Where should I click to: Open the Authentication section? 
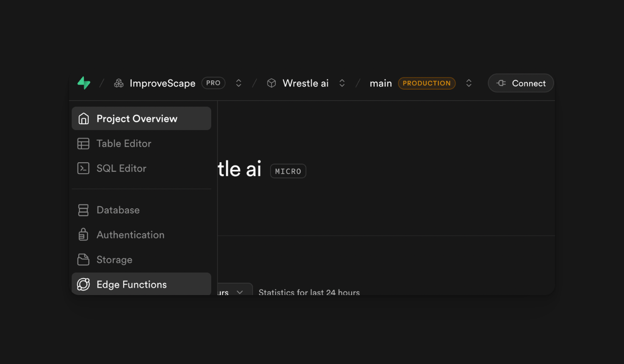point(141,235)
